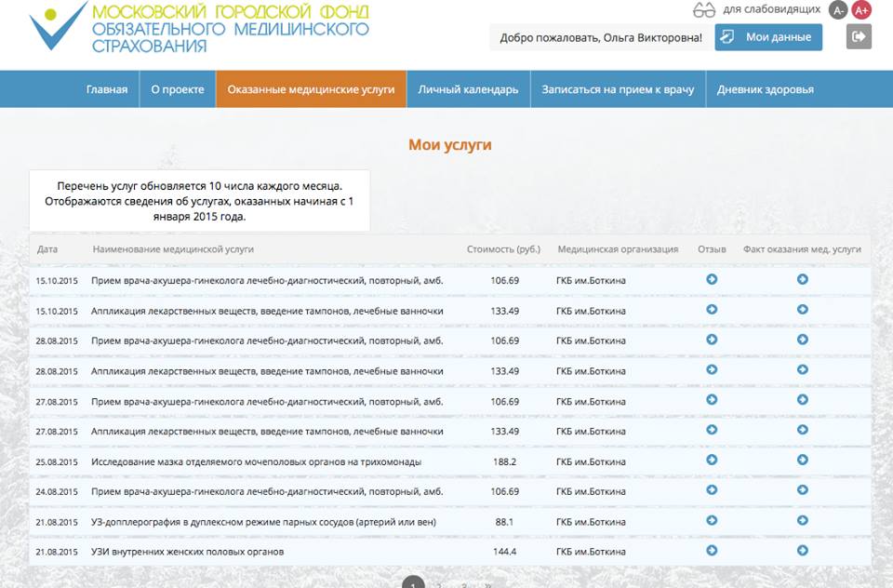The width and height of the screenshot is (893, 588).
Task: Open the Главная menu tab
Action: 107,89
